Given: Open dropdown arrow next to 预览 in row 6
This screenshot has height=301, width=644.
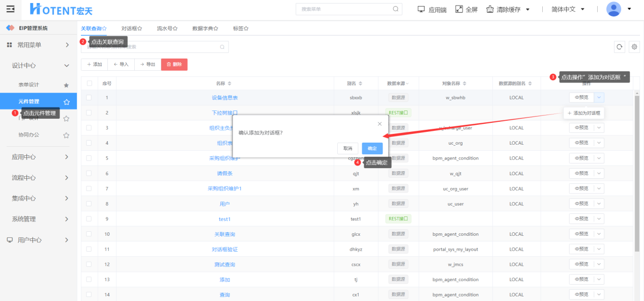Looking at the screenshot, I should click(599, 173).
